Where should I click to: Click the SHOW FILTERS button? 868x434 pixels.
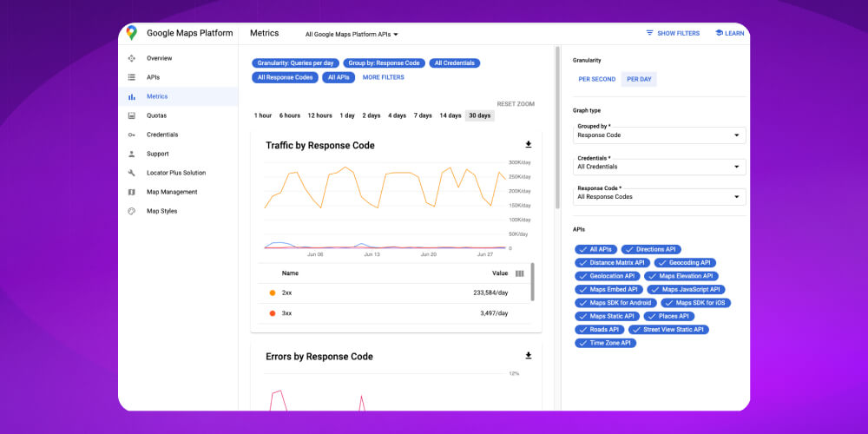(673, 33)
